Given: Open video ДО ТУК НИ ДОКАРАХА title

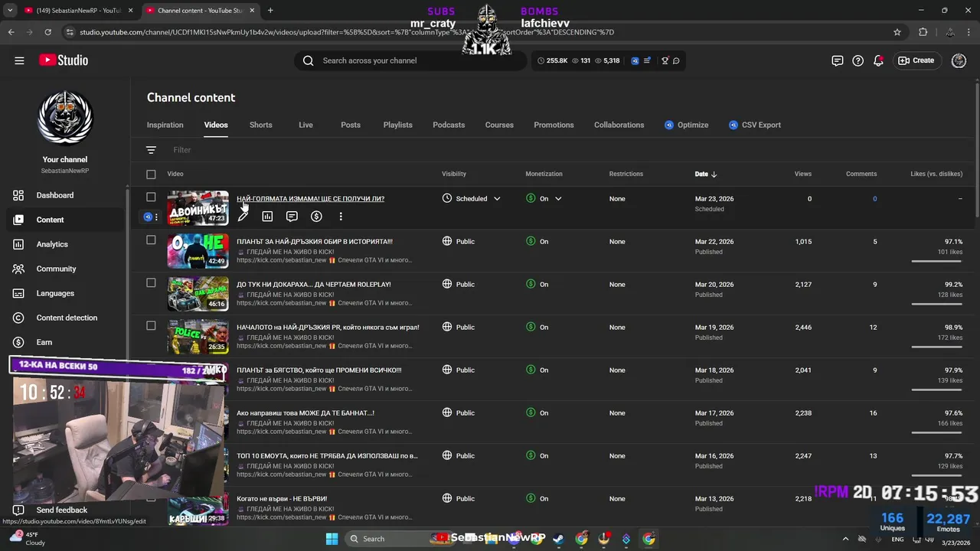Looking at the screenshot, I should coord(313,285).
